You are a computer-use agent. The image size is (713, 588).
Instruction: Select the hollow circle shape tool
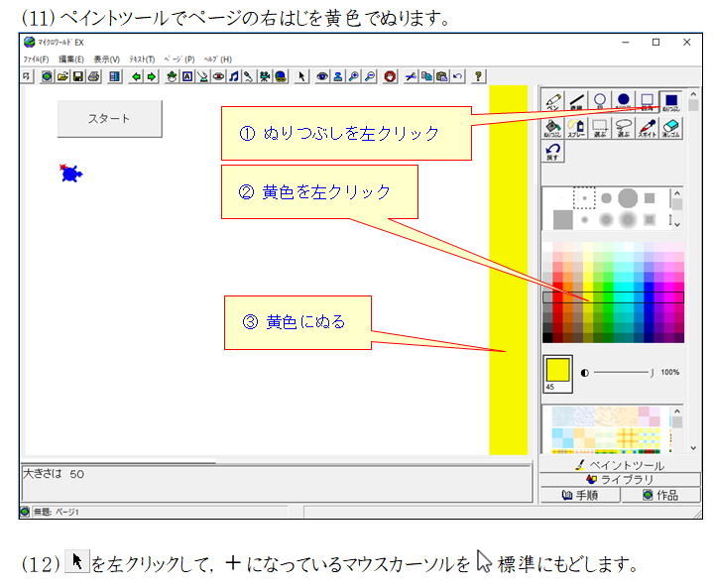point(600,101)
